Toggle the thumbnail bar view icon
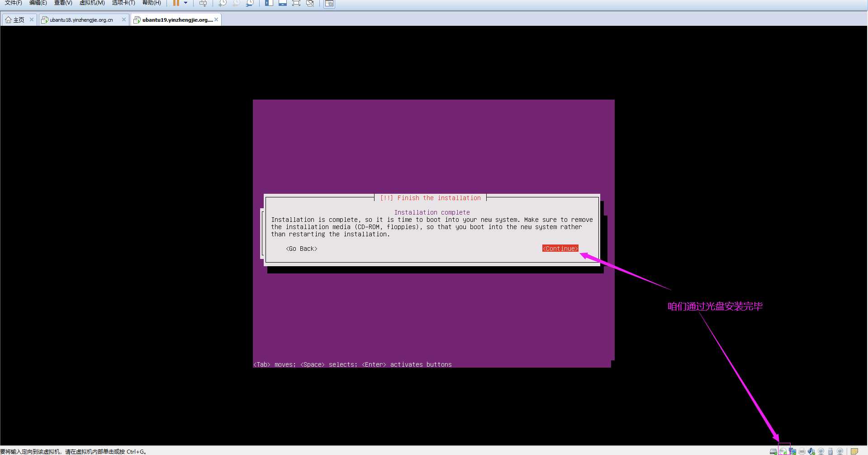 283,3
